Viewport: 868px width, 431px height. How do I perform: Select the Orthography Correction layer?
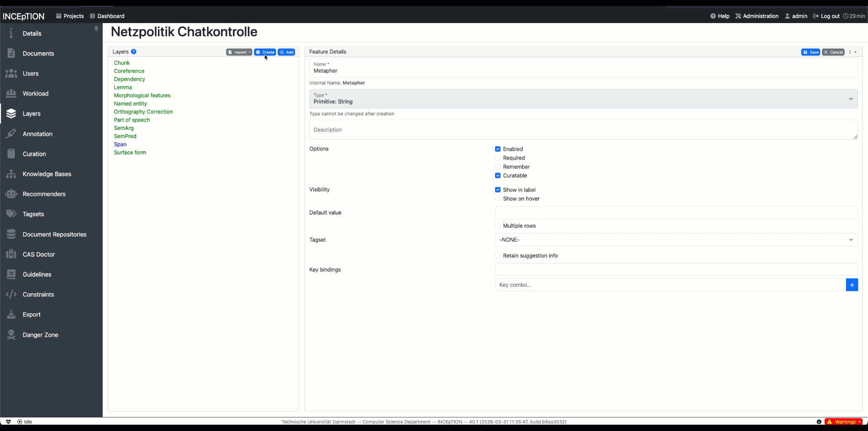pos(143,112)
